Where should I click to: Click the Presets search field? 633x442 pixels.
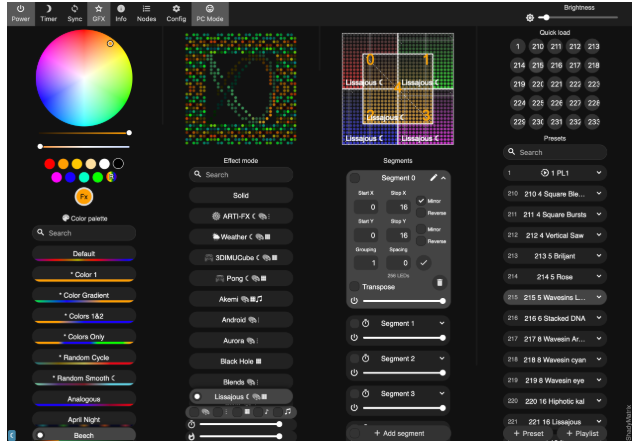555,152
